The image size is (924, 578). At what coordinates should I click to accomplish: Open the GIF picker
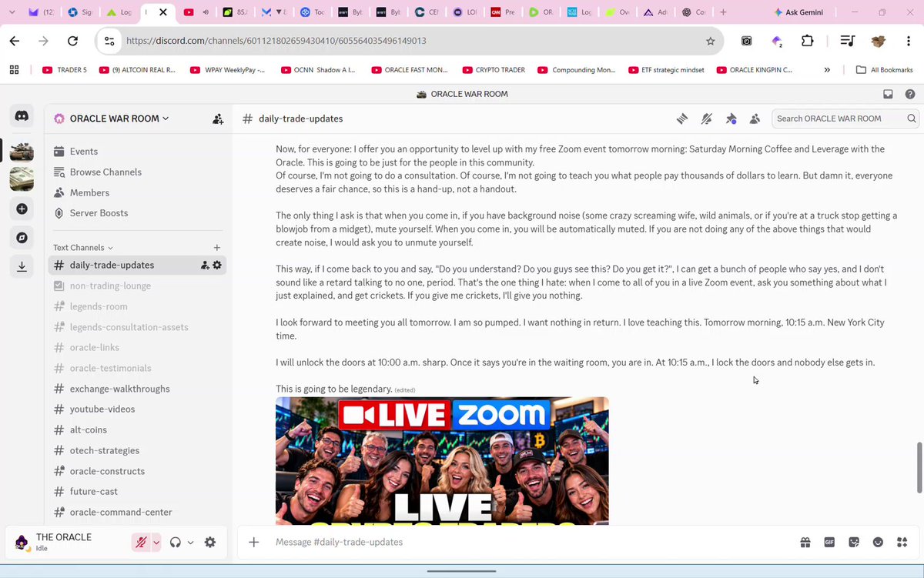point(829,542)
